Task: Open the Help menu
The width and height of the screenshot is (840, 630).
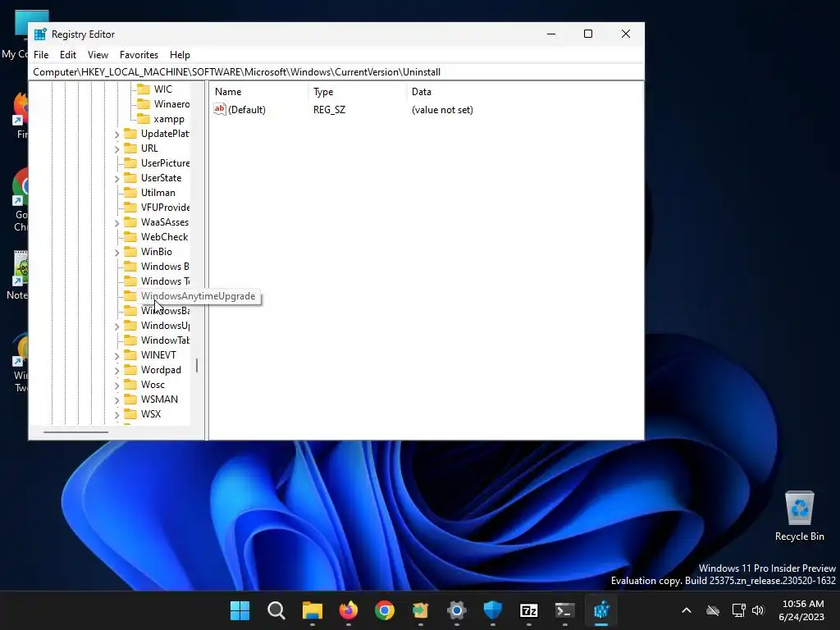Action: point(180,55)
